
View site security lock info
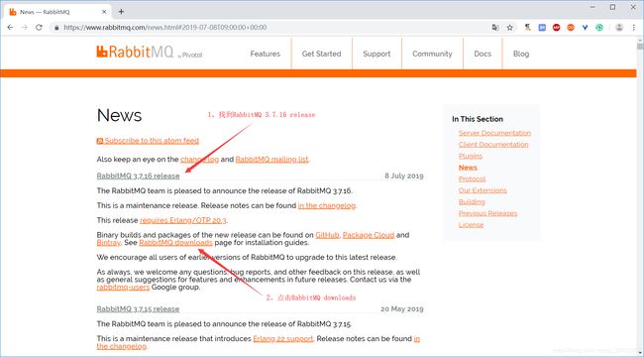click(56, 28)
